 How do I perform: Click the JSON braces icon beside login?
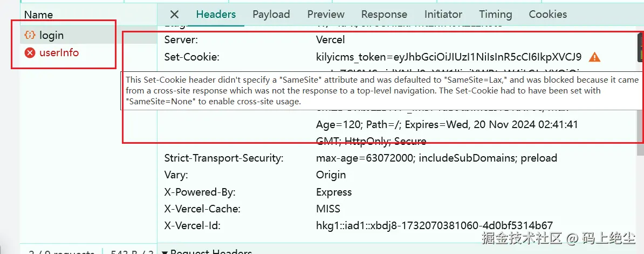(30, 35)
